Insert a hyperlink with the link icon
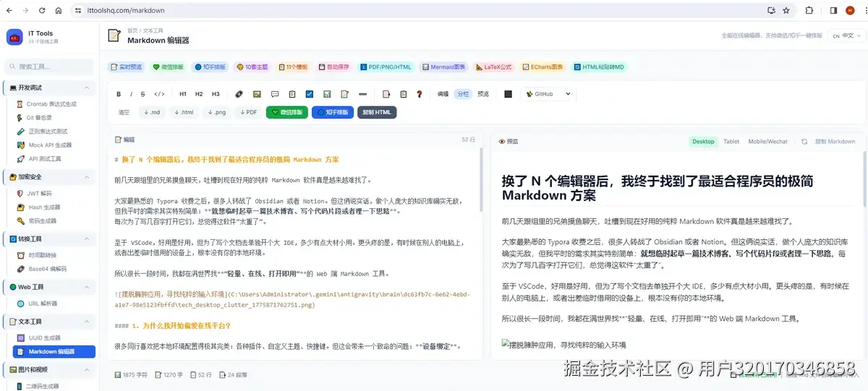This screenshot has width=868, height=391. [x=239, y=94]
